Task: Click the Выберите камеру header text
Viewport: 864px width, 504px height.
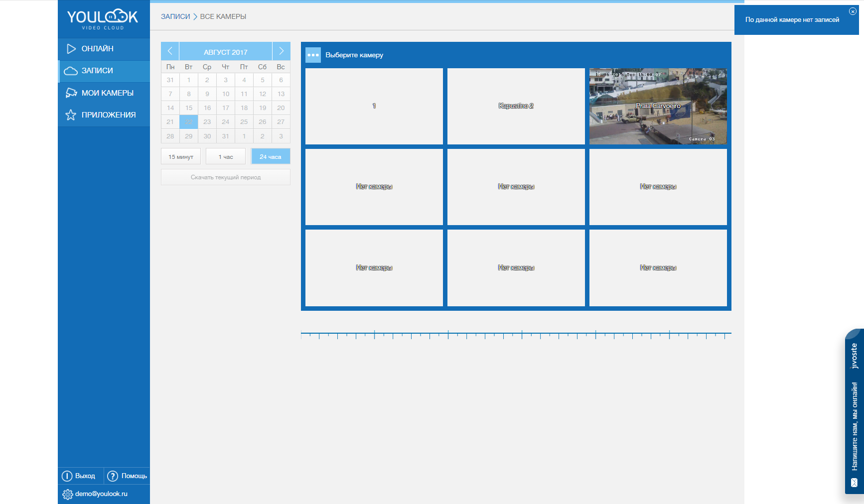Action: pos(354,55)
